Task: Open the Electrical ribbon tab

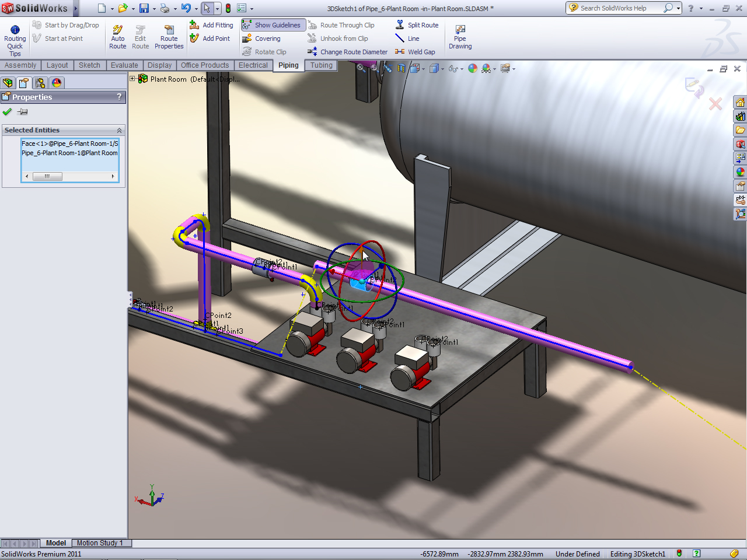Action: (253, 65)
